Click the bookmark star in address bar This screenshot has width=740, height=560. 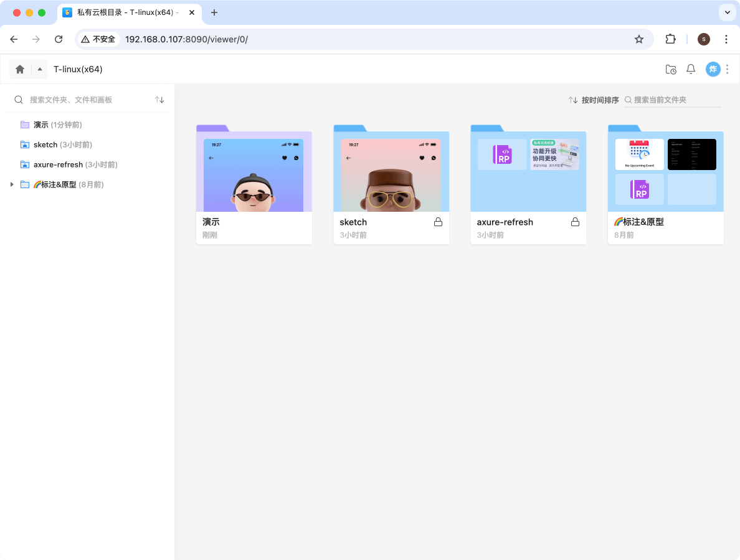tap(639, 39)
